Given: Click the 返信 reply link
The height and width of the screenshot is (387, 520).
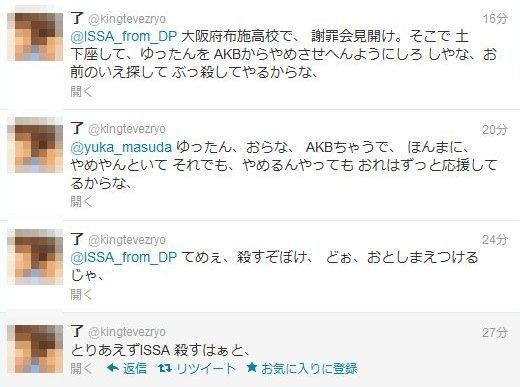Looking at the screenshot, I should click(135, 368).
